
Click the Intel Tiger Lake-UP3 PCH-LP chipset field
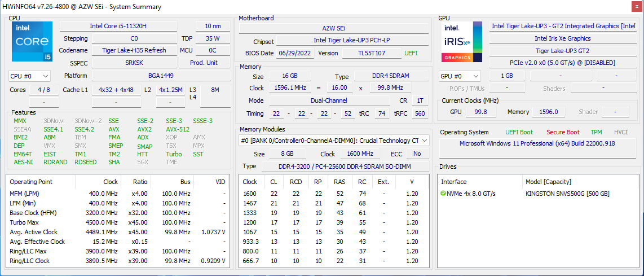point(352,41)
